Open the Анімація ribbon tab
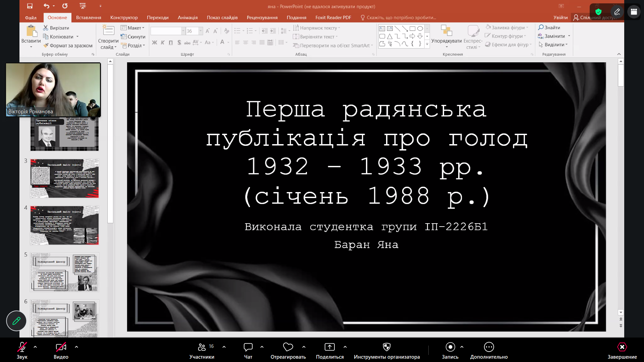Viewport: 644px width, 362px height. tap(187, 17)
